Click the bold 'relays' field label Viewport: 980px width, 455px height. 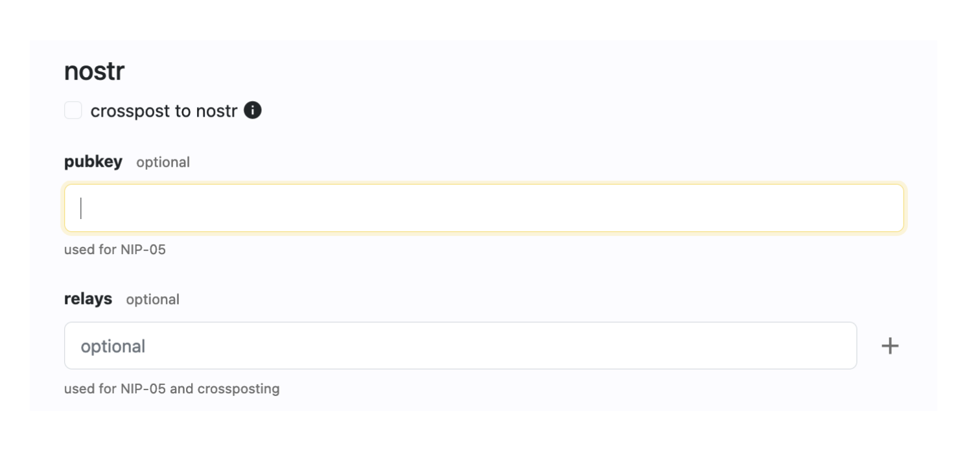tap(88, 299)
